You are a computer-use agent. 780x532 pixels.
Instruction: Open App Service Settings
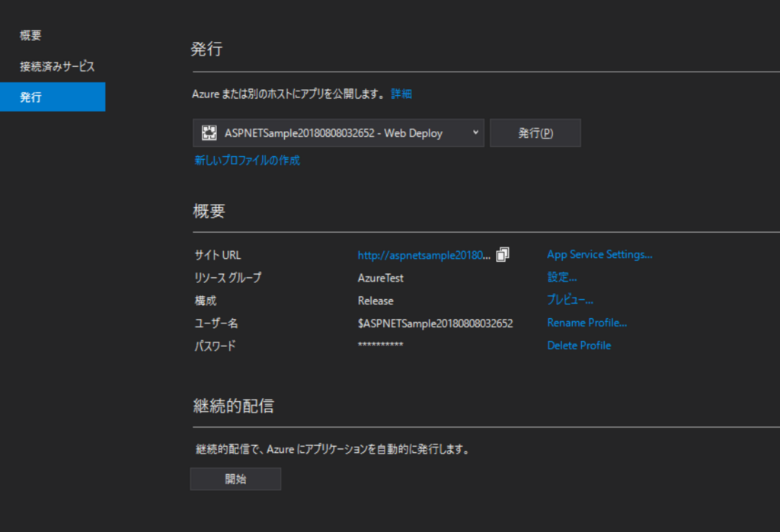(599, 253)
